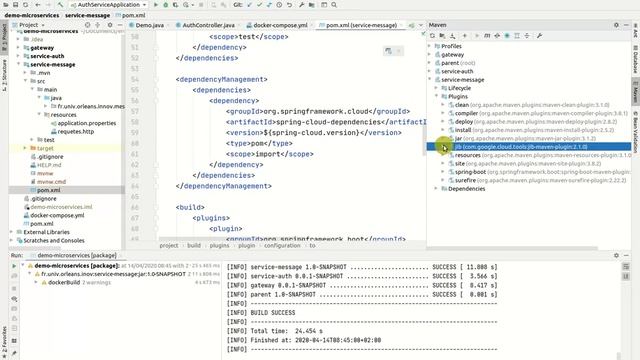The image size is (640, 360).
Task: Open Search Everywhere magnifier icon
Action: pos(334,5)
